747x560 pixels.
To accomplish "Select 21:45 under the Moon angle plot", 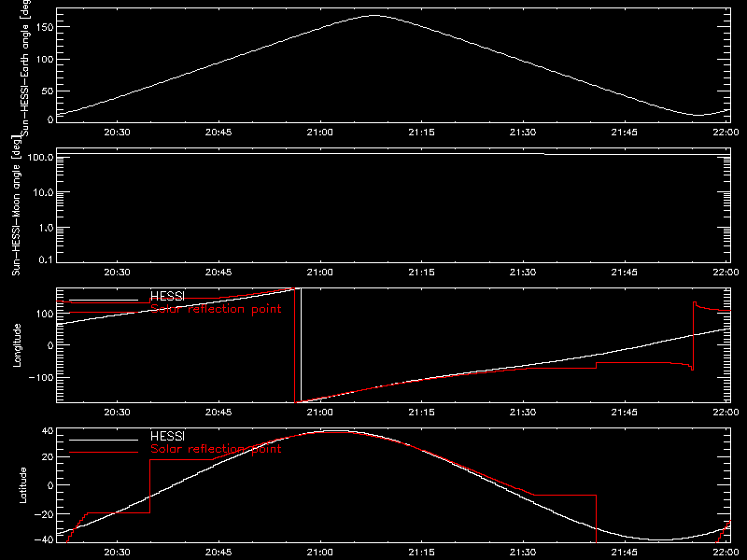I will pyautogui.click(x=625, y=272).
